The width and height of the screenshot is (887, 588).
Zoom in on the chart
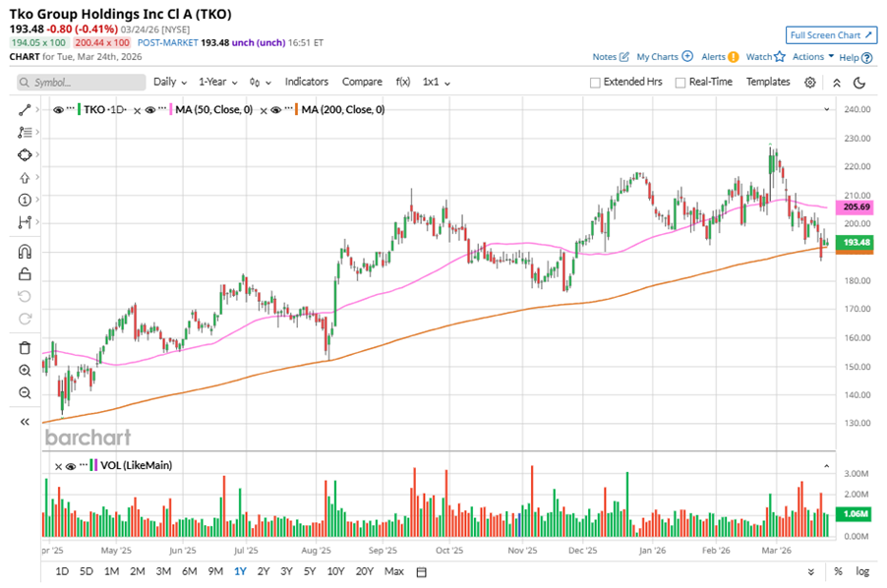25,370
